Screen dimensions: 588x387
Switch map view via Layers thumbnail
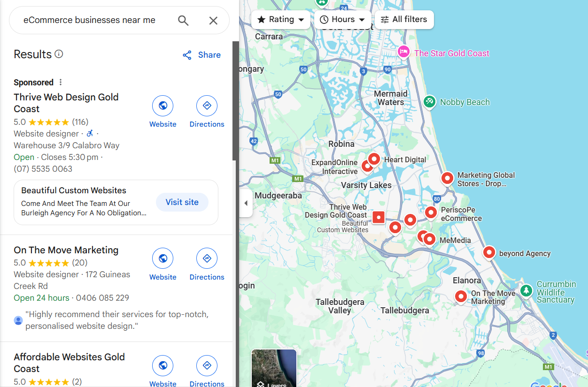coord(274,368)
